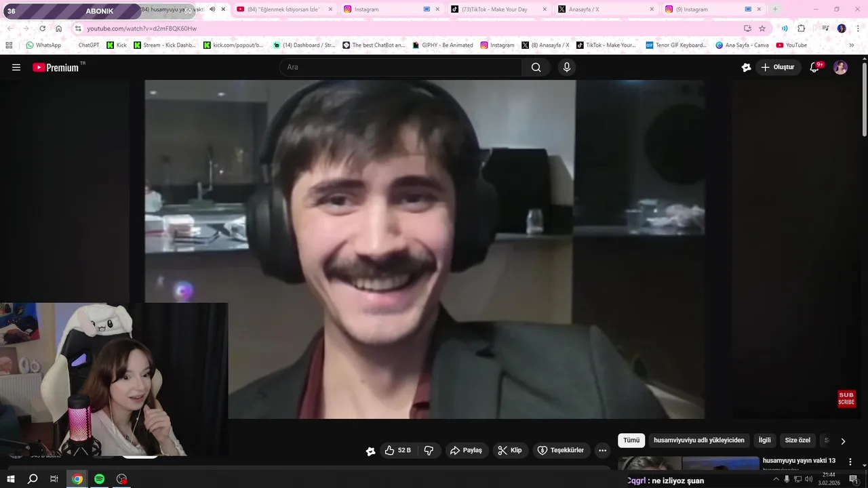Open Chrome from taskbar
The image size is (868, 488).
[x=77, y=479]
